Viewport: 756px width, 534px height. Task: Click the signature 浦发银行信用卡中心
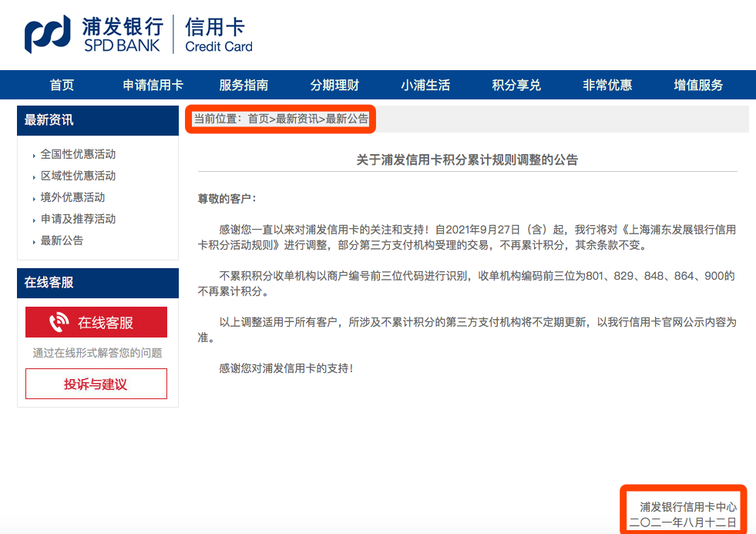688,507
